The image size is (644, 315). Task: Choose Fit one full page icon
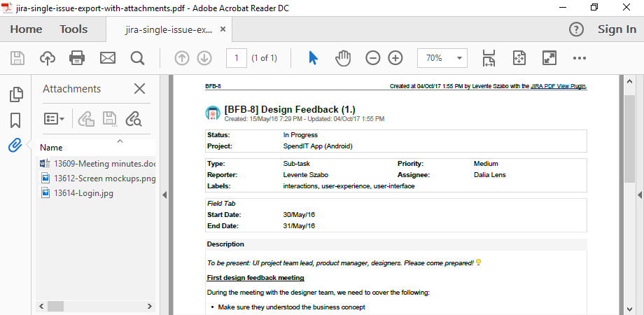pos(519,58)
